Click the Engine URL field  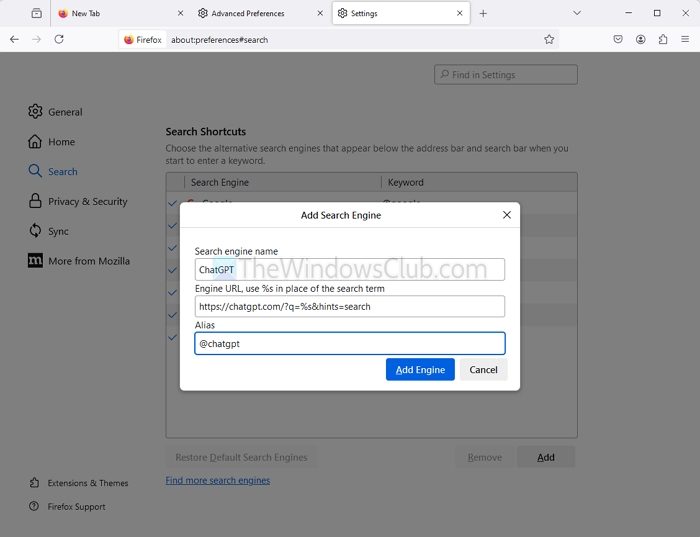[x=350, y=306]
